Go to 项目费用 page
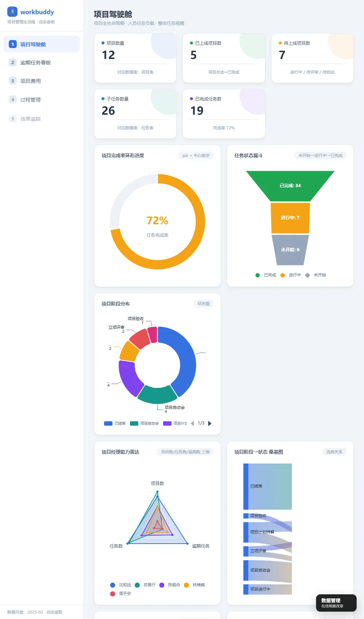The width and height of the screenshot is (364, 619). coord(41,81)
